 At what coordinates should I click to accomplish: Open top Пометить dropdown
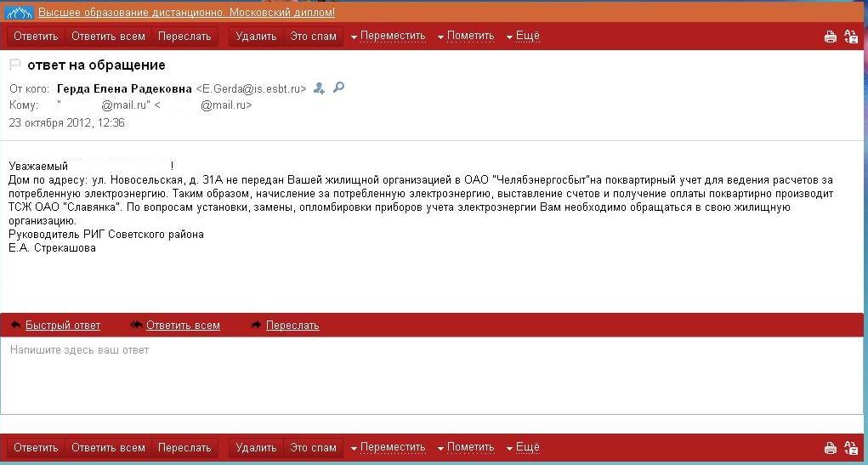(x=466, y=37)
